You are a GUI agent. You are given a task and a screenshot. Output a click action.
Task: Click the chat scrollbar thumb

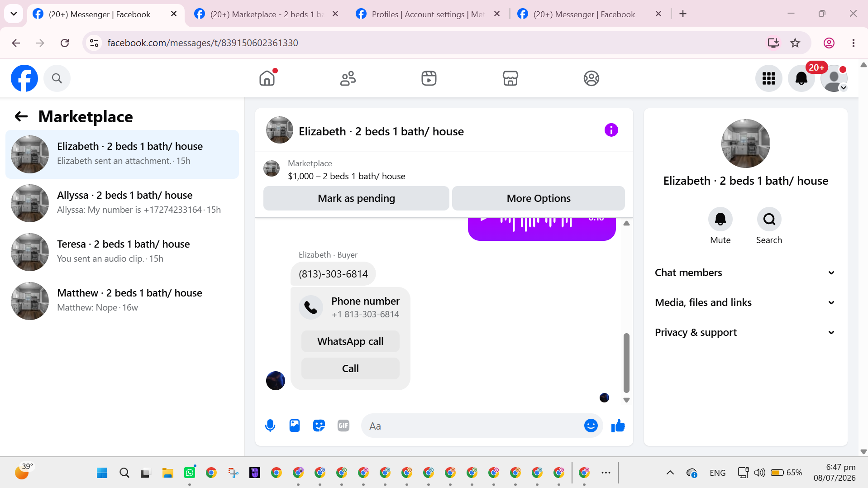[x=626, y=363]
